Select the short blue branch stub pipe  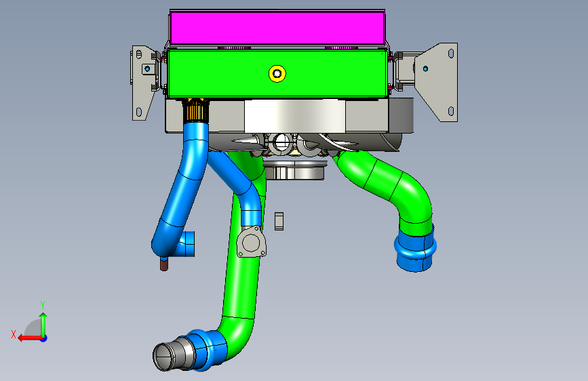click(187, 244)
